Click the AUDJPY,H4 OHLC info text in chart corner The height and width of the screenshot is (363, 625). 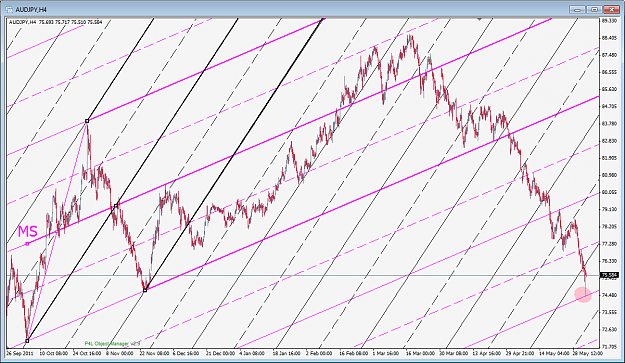pos(56,22)
